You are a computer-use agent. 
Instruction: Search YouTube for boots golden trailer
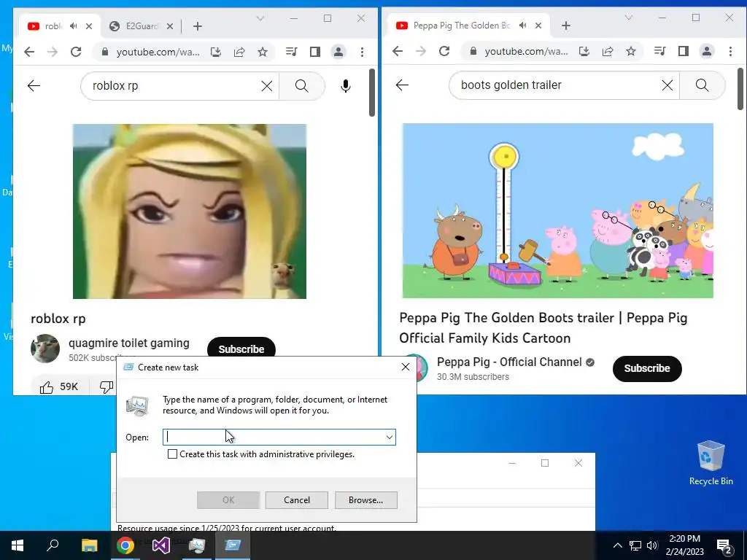702,85
